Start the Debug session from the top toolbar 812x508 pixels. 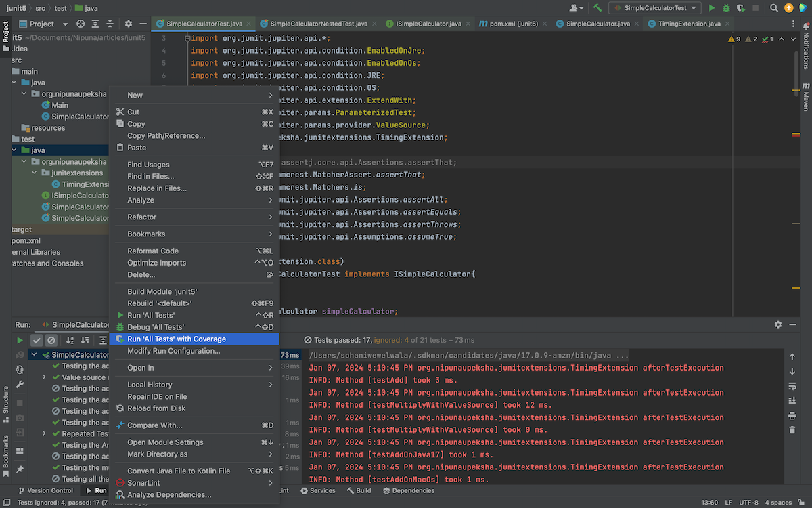[x=726, y=7]
